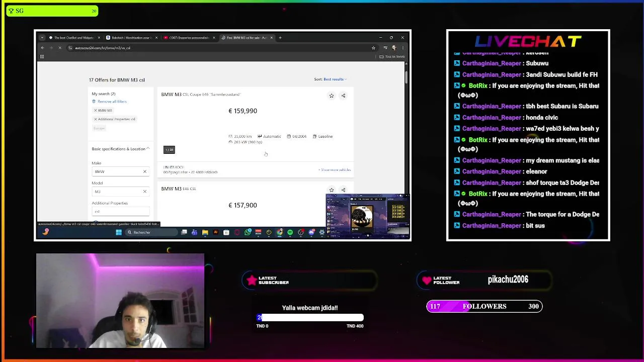Stop loading the page
Screen dimensions: 644x362
[x=59, y=48]
